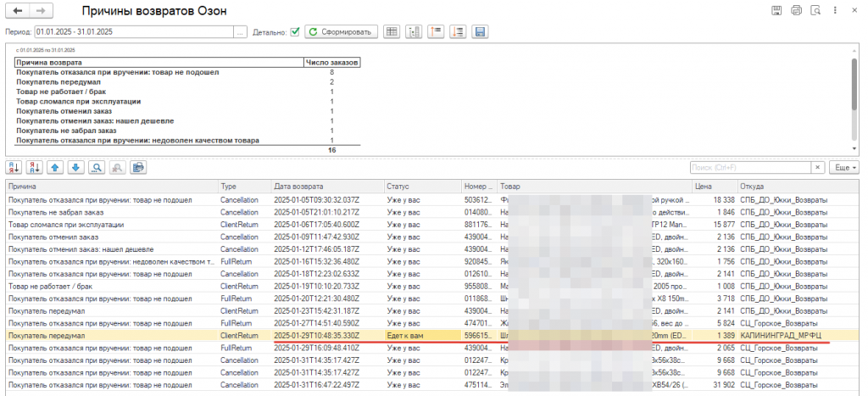The height and width of the screenshot is (396, 868).
Task: Click the Причина column header
Action: pos(112,187)
